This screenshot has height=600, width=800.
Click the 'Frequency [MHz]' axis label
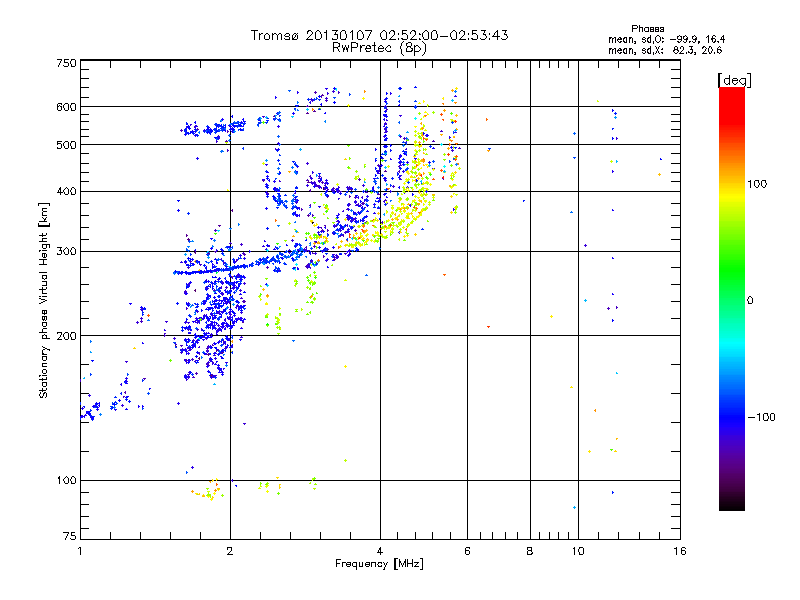tap(379, 564)
